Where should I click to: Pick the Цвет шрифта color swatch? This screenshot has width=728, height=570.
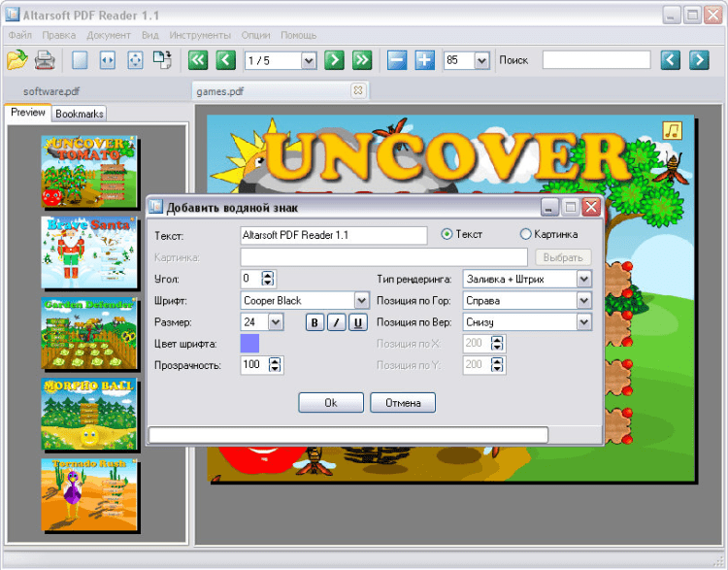(x=249, y=344)
